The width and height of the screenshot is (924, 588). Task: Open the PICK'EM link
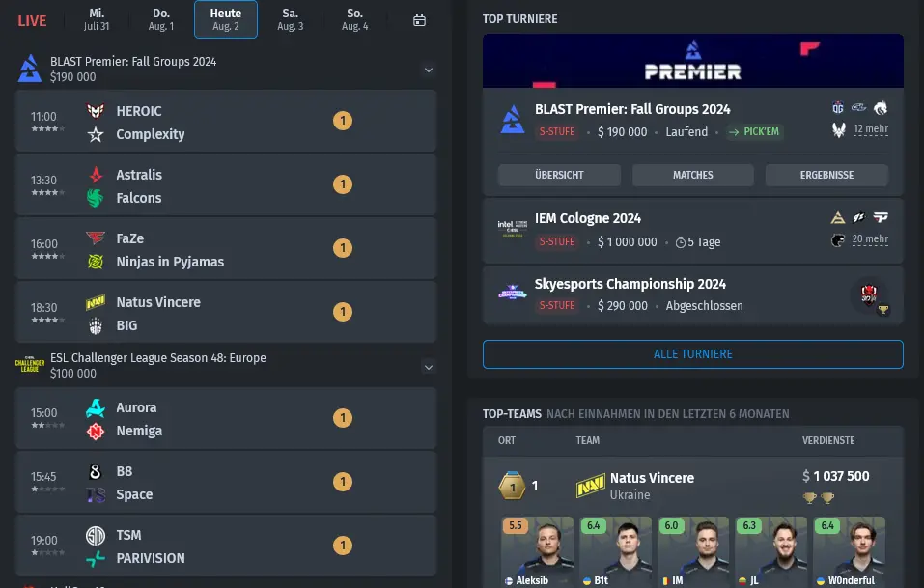coord(754,131)
